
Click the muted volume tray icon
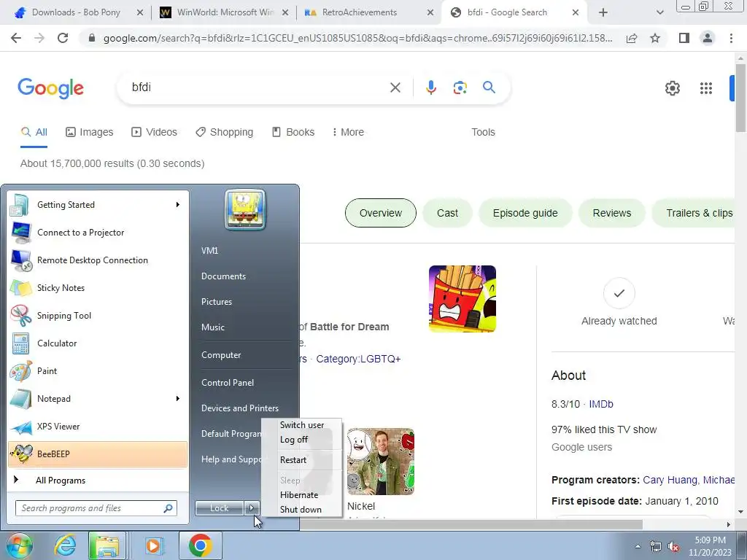point(673,547)
